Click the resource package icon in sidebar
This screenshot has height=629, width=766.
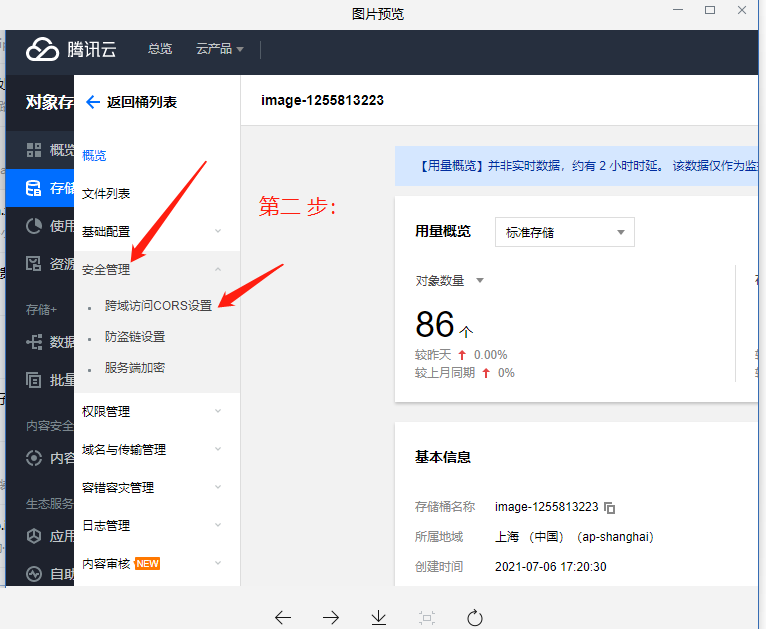34,264
